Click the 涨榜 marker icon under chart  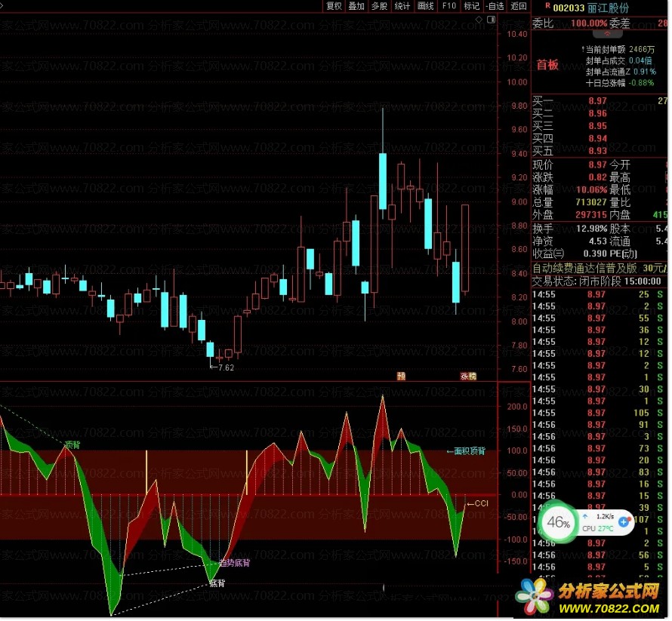click(x=468, y=376)
